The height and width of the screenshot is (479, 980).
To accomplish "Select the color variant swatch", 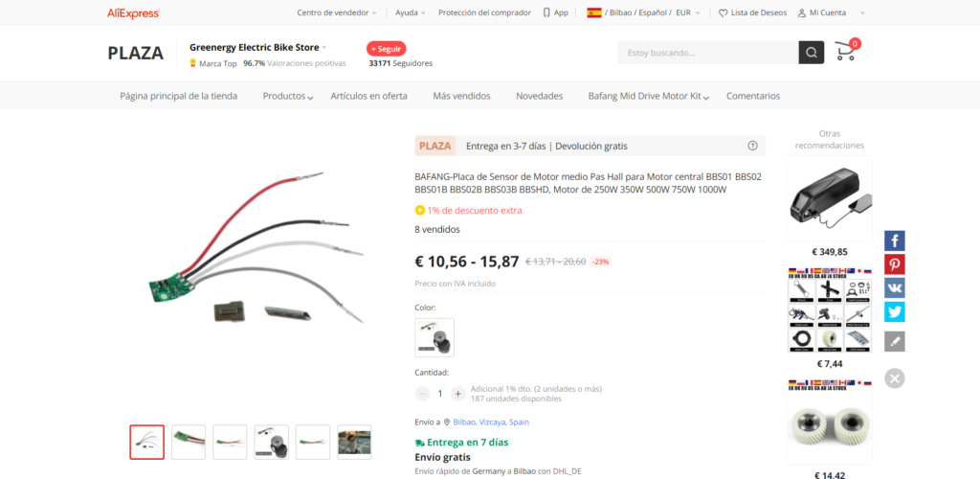I will 434,337.
